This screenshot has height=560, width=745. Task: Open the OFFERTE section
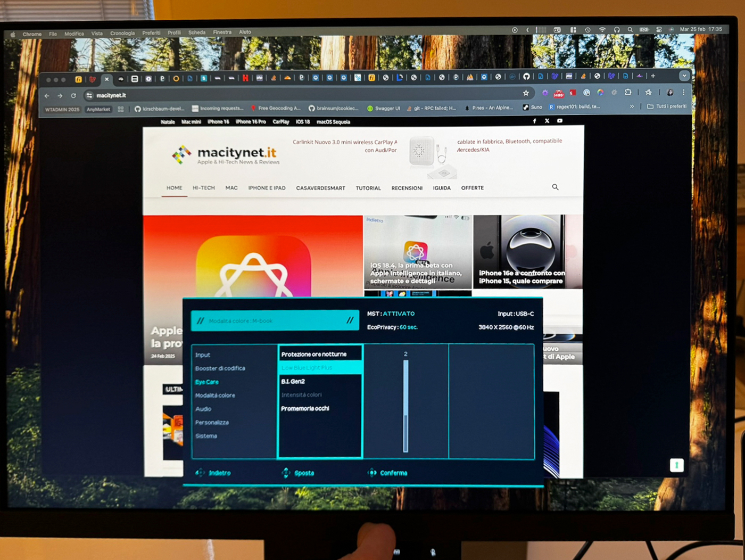point(473,188)
